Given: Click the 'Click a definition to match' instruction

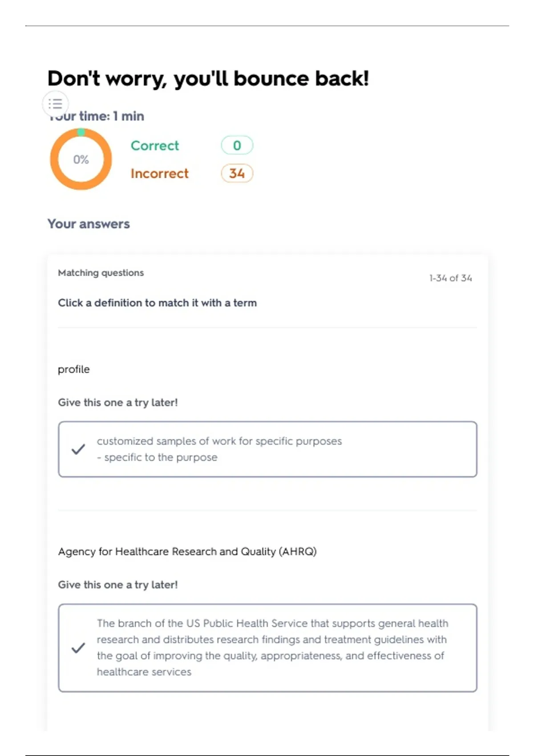Looking at the screenshot, I should coord(158,303).
